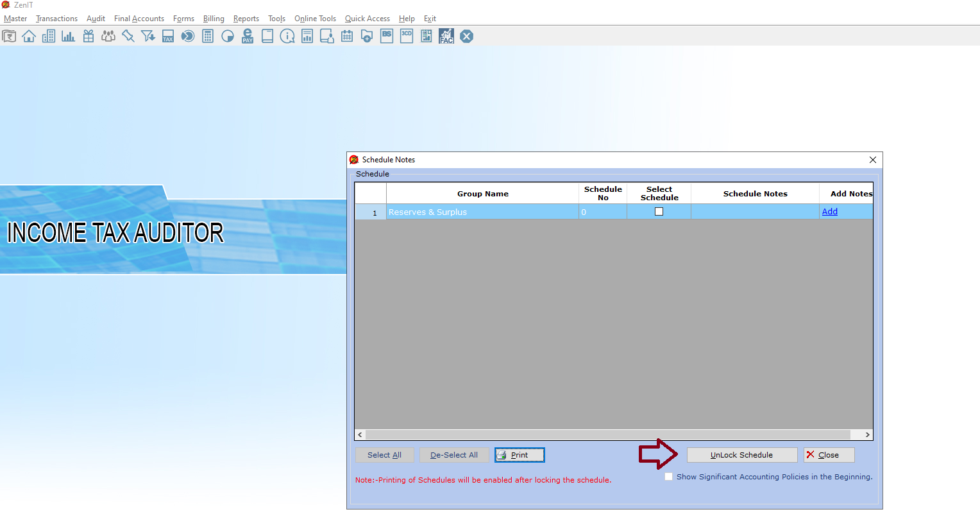Click the empty Schedule Notes cell in row 1
980x523 pixels.
coord(756,212)
